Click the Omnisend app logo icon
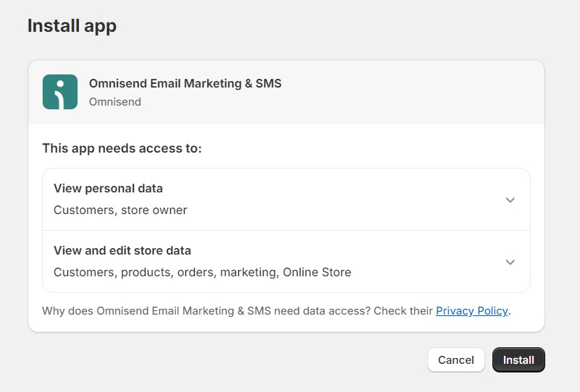 tap(60, 92)
